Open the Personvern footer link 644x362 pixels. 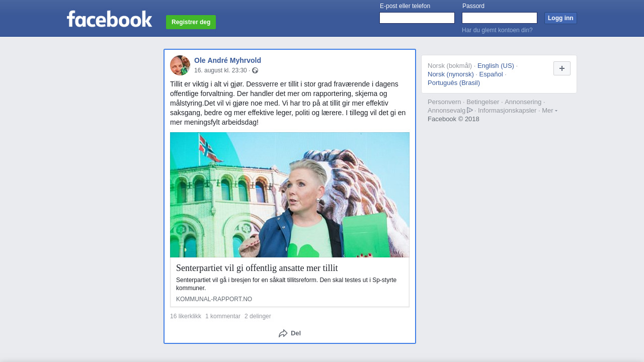pyautogui.click(x=444, y=102)
